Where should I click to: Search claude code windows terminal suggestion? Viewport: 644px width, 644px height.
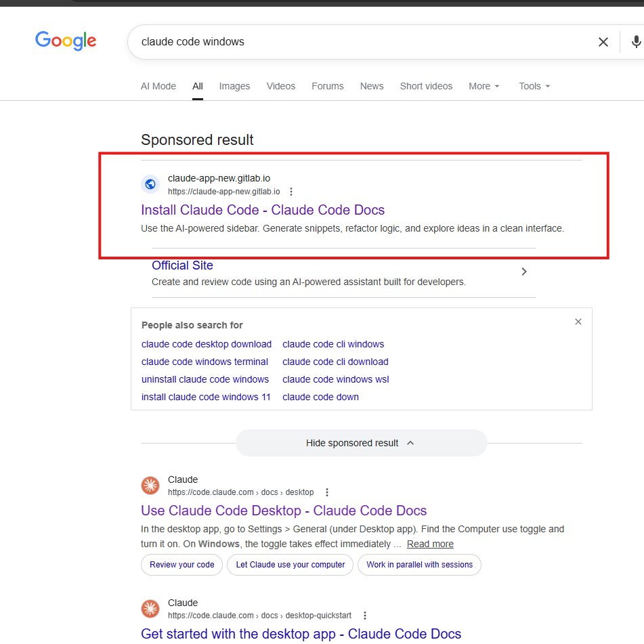pyautogui.click(x=205, y=362)
